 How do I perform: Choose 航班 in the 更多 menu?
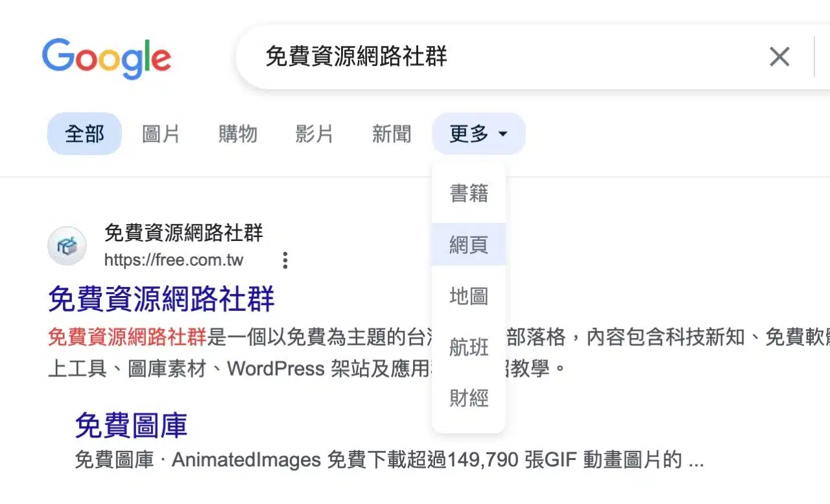click(x=468, y=347)
